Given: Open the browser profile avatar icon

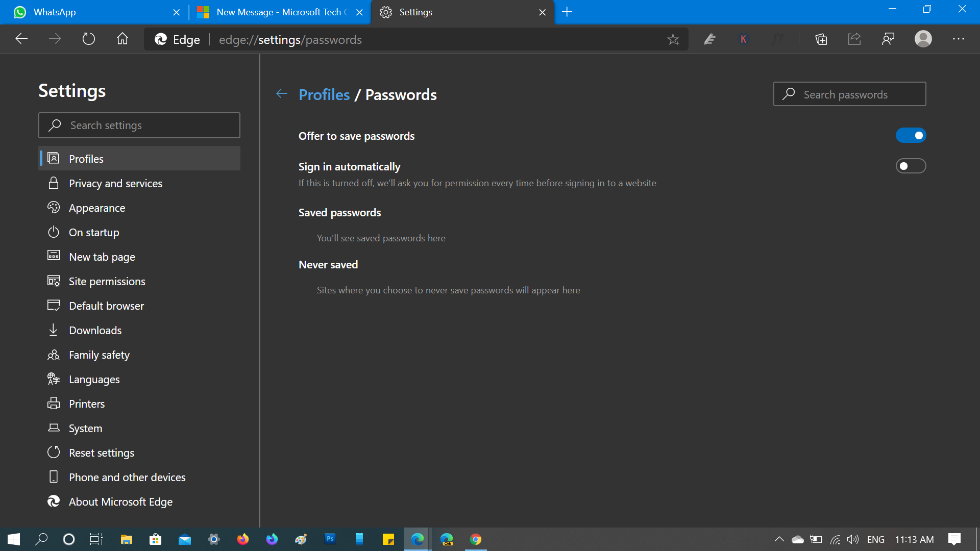Looking at the screenshot, I should click(923, 39).
